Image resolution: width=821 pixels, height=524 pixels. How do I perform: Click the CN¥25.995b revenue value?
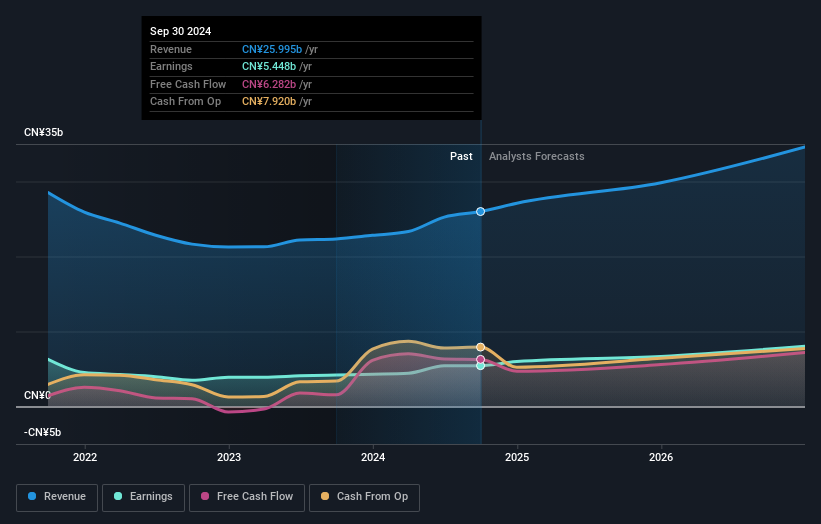[x=272, y=49]
